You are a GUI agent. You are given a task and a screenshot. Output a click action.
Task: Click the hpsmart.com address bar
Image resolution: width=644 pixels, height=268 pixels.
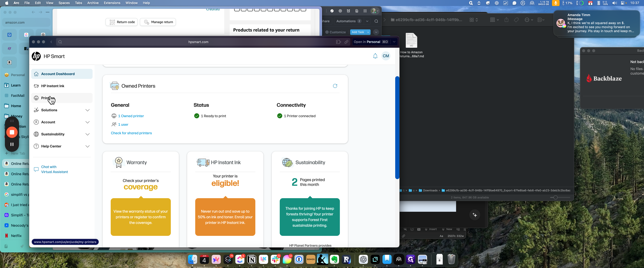click(x=198, y=42)
